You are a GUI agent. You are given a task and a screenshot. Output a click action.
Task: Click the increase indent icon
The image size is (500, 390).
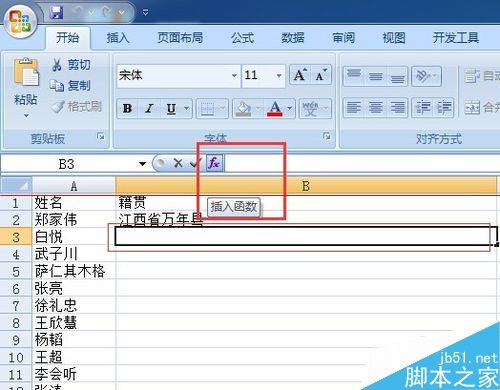444,108
